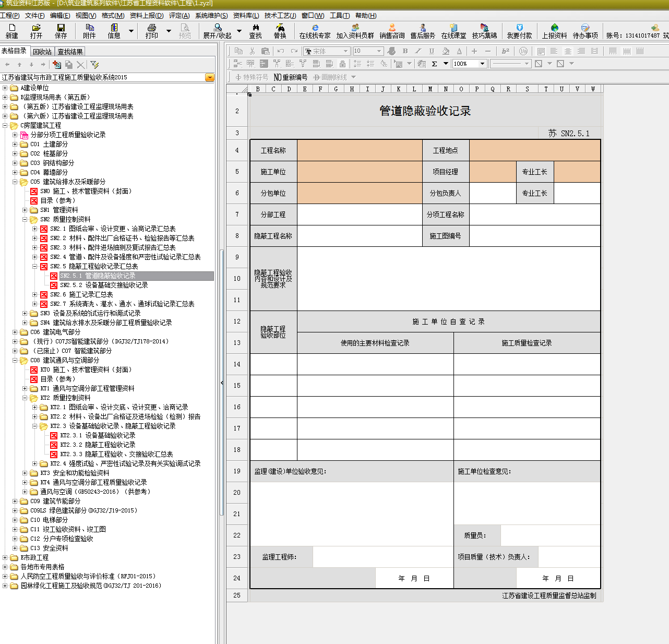Click the 保存 (Save) toolbar icon
Viewport: 669px width, 644px height.
coord(61,31)
